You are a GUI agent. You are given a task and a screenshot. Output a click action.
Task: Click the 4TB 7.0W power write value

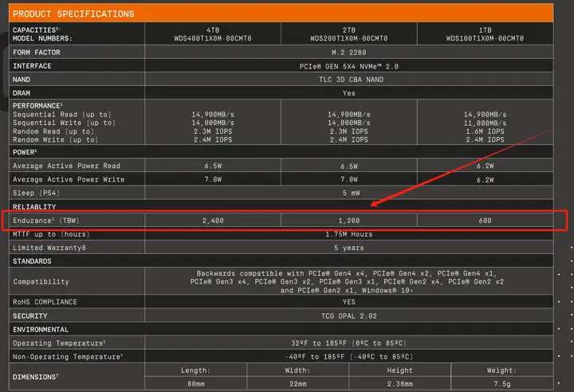213,179
